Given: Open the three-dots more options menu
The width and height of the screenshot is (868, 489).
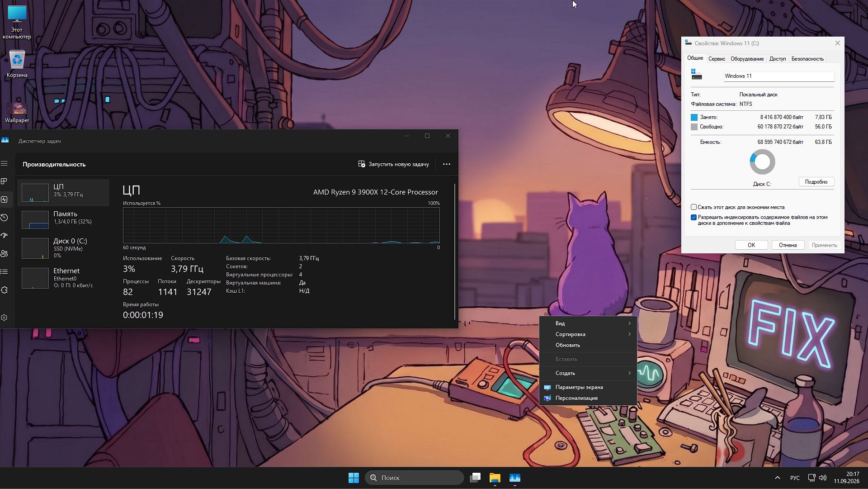Looking at the screenshot, I should [447, 164].
